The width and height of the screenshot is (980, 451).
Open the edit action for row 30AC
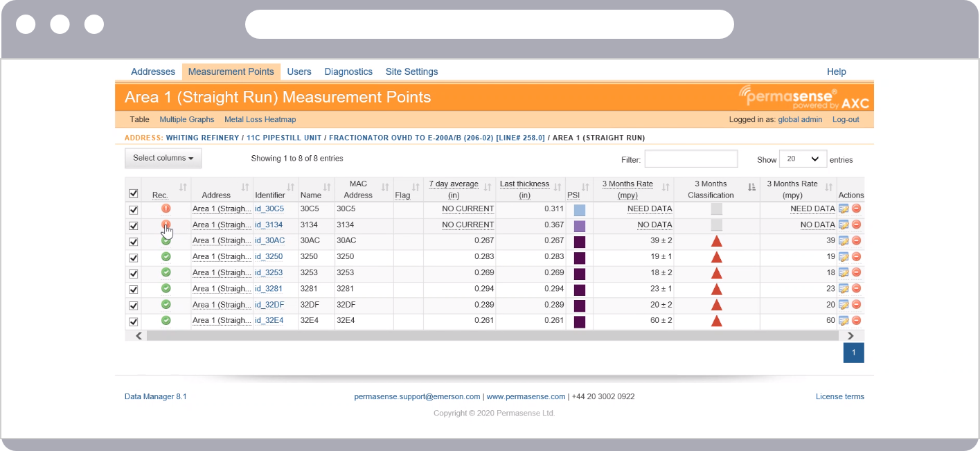[x=844, y=240]
